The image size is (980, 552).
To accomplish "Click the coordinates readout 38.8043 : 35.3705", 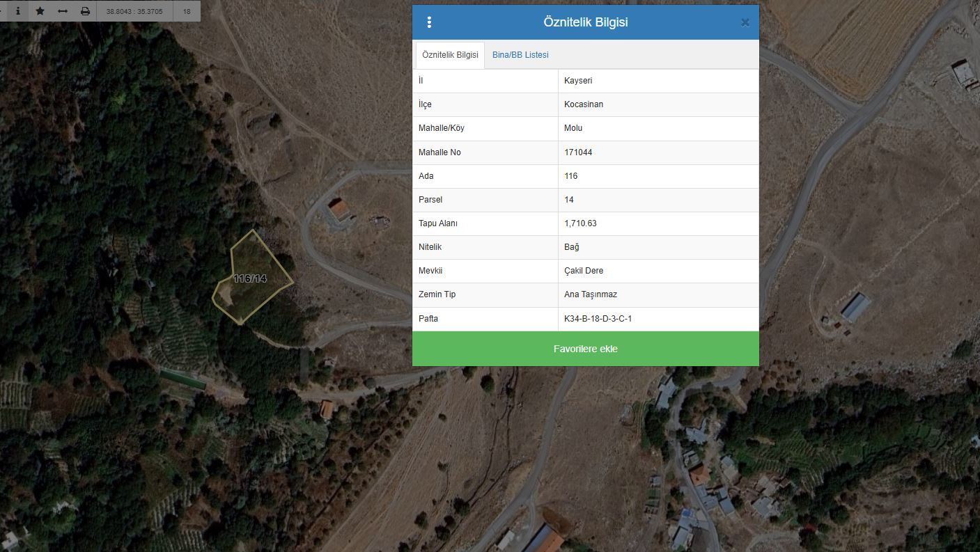I will 134,11.
